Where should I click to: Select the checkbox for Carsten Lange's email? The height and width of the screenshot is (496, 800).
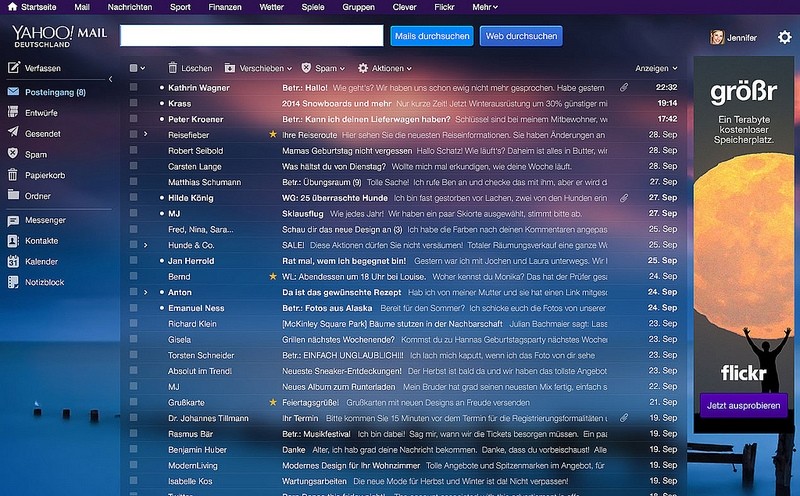(x=133, y=166)
